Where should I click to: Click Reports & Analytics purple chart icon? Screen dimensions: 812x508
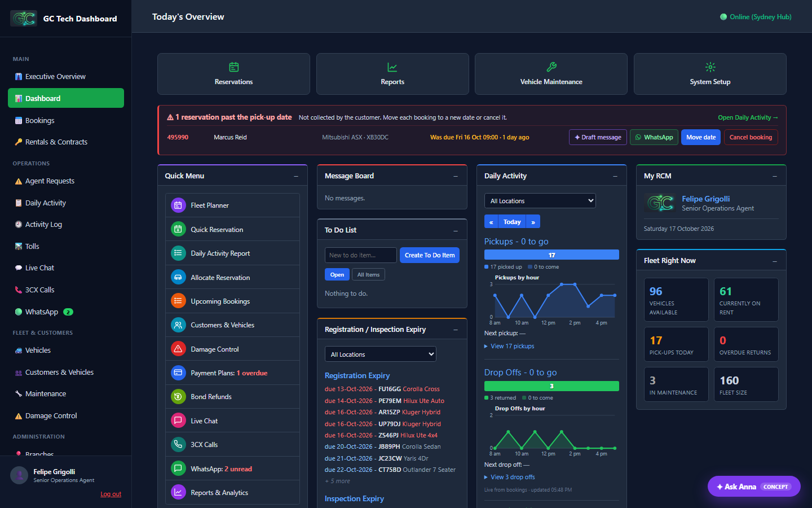pos(178,492)
